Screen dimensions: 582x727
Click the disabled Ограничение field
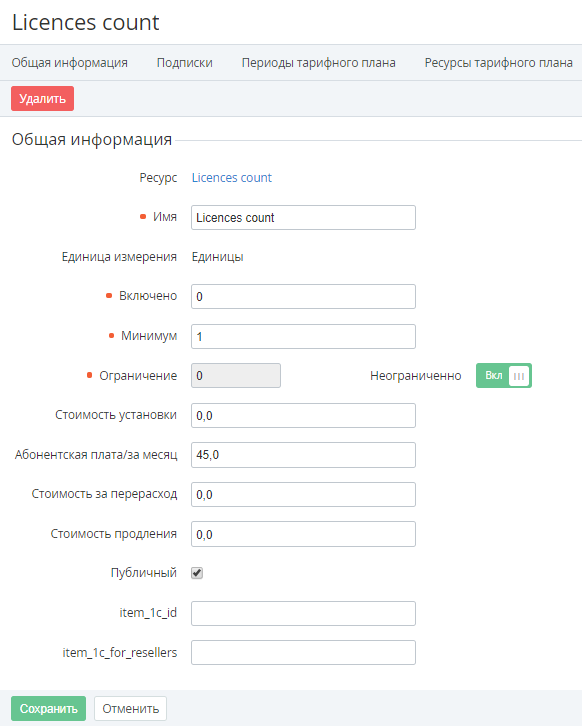(236, 376)
